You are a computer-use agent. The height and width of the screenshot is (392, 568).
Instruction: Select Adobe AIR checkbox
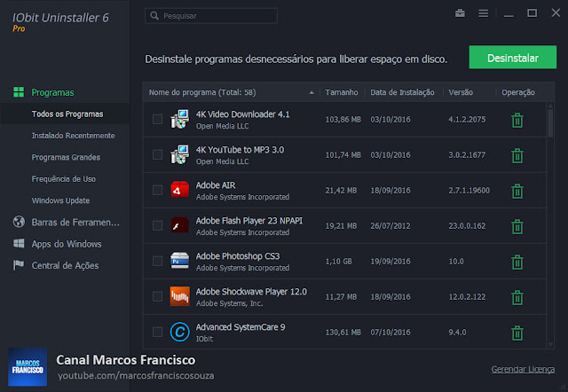[x=157, y=190]
